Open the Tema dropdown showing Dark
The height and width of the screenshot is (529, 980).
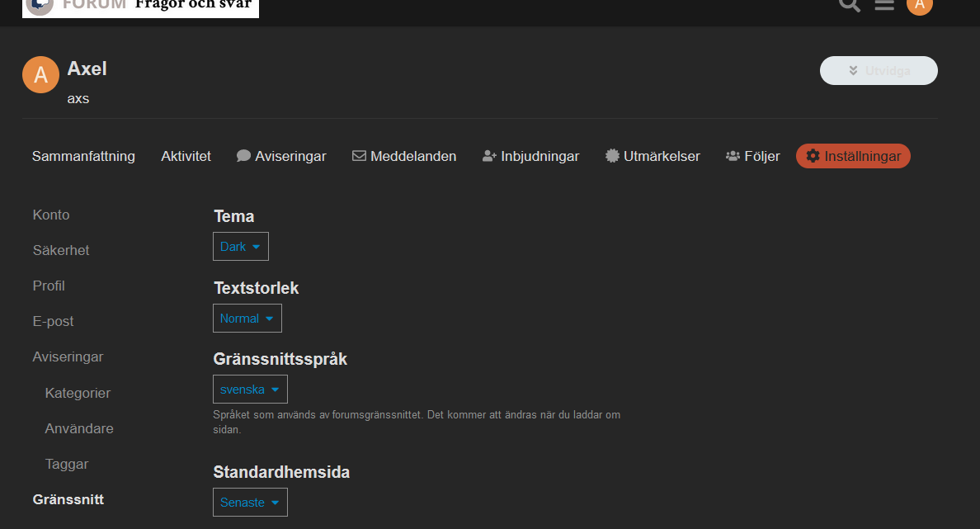pyautogui.click(x=240, y=247)
